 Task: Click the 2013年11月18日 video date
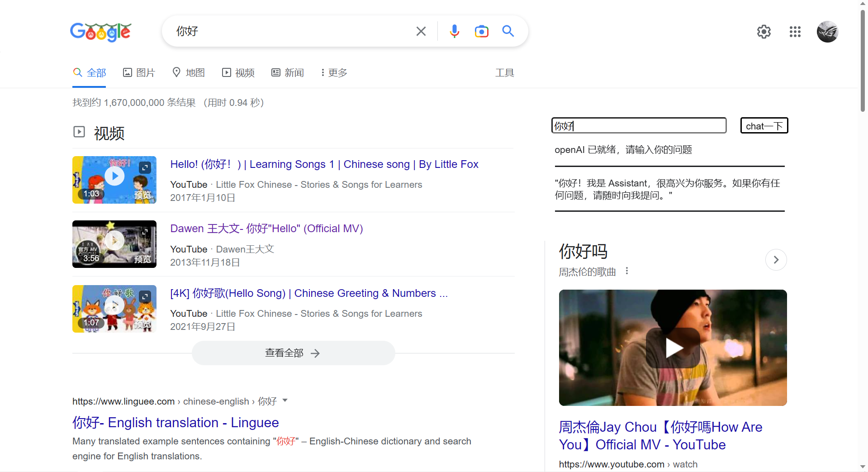tap(205, 262)
